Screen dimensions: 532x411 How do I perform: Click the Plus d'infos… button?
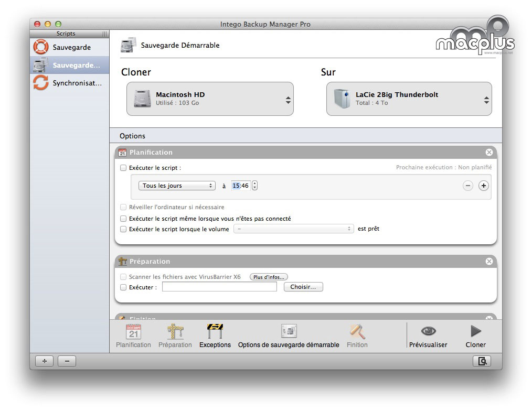click(269, 277)
